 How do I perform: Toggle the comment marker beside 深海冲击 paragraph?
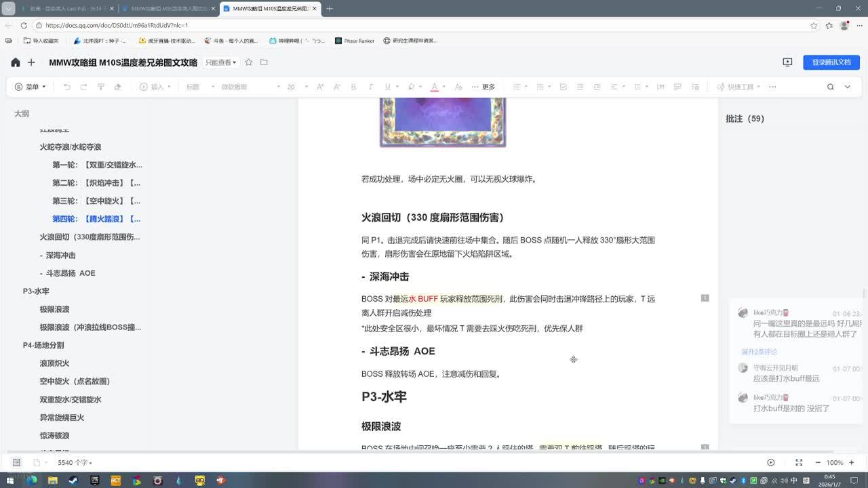point(705,298)
